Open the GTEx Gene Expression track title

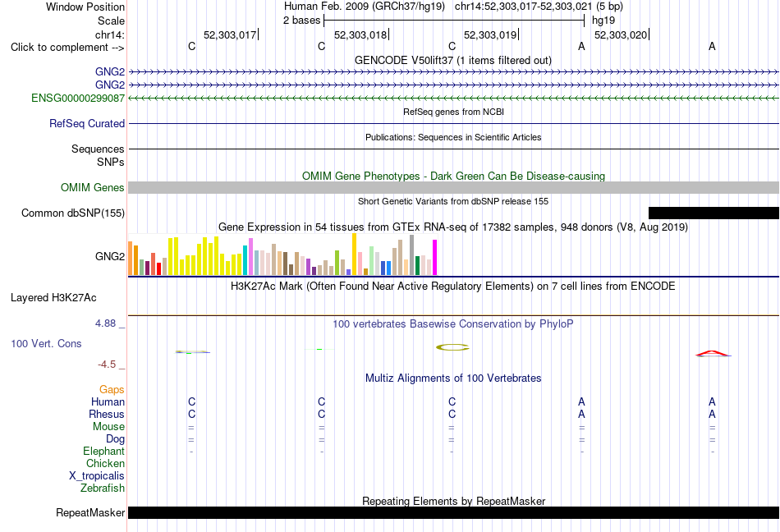[453, 227]
